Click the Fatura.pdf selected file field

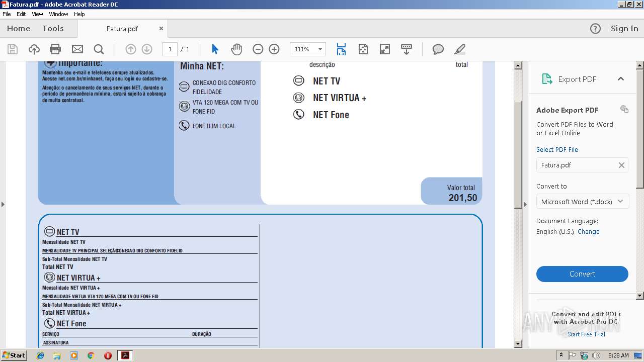(582, 165)
